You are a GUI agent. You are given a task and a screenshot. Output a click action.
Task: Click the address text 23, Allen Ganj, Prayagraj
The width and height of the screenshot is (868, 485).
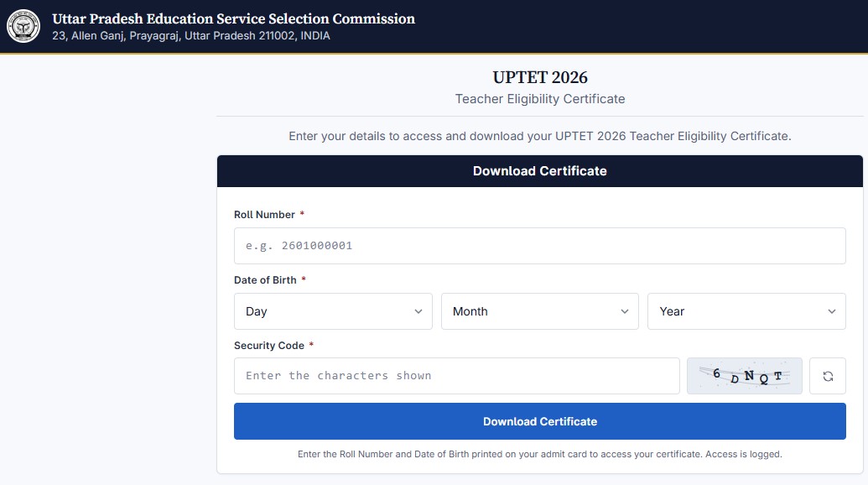click(x=191, y=36)
